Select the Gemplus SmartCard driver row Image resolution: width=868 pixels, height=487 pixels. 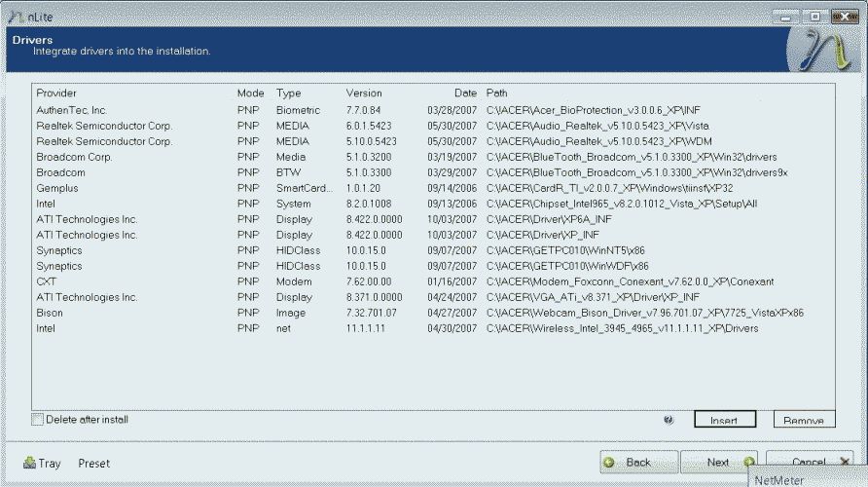tap(433, 188)
